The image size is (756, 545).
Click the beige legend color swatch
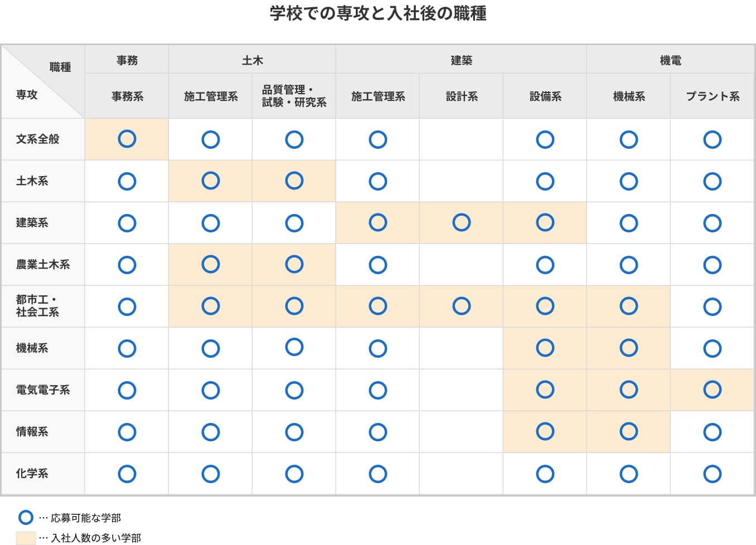pyautogui.click(x=26, y=538)
